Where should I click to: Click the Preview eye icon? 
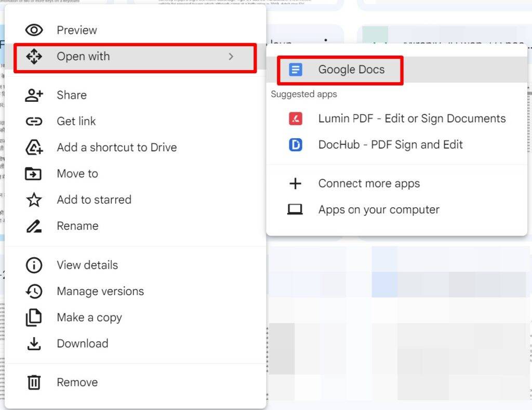[34, 30]
